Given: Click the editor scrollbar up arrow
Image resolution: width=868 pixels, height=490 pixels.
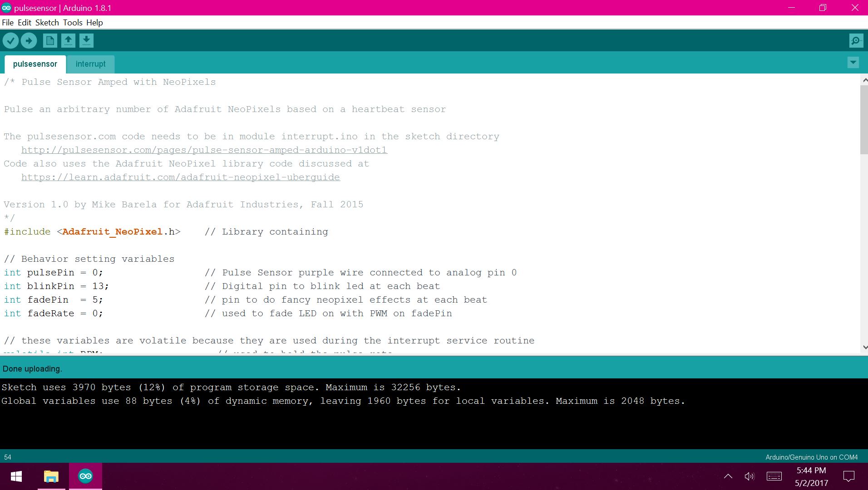Looking at the screenshot, I should click(x=864, y=80).
